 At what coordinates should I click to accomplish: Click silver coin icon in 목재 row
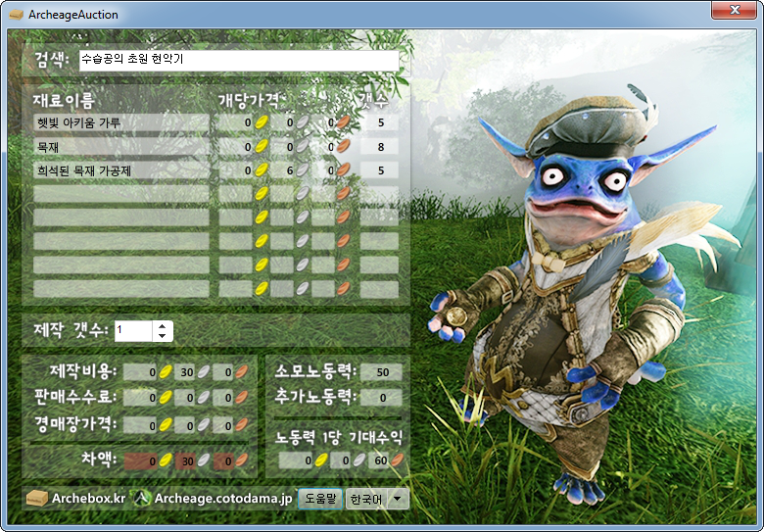(303, 146)
